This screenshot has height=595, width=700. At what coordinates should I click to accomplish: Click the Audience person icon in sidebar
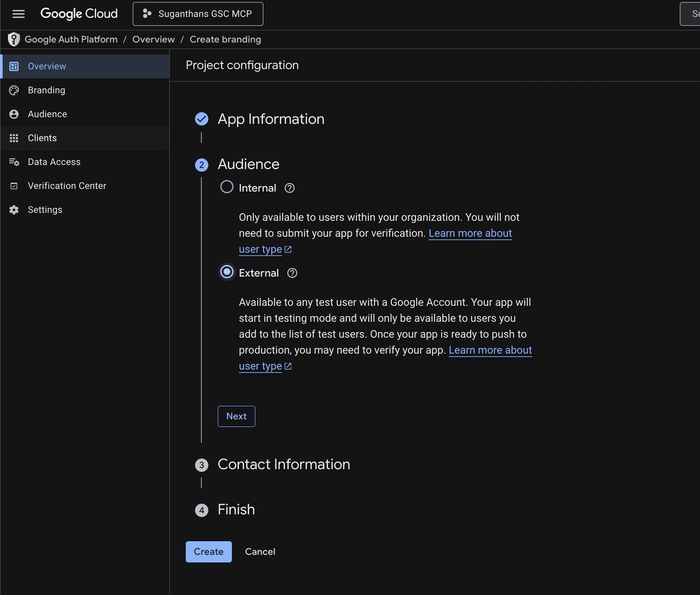click(14, 114)
